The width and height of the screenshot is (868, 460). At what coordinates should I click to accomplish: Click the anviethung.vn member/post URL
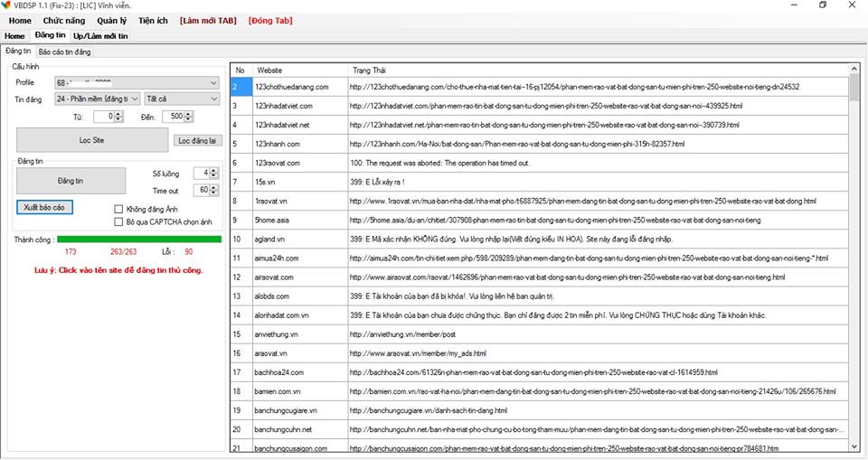[x=403, y=334]
